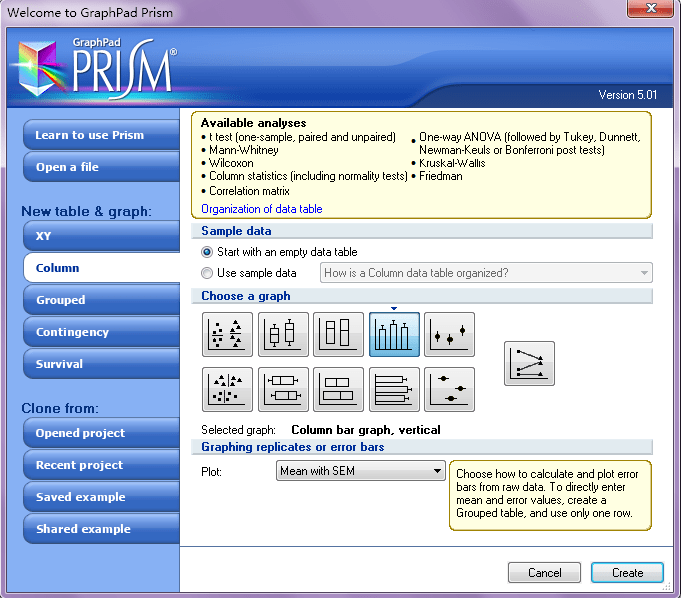
Task: Select Start with an empty data table
Action: click(x=279, y=252)
